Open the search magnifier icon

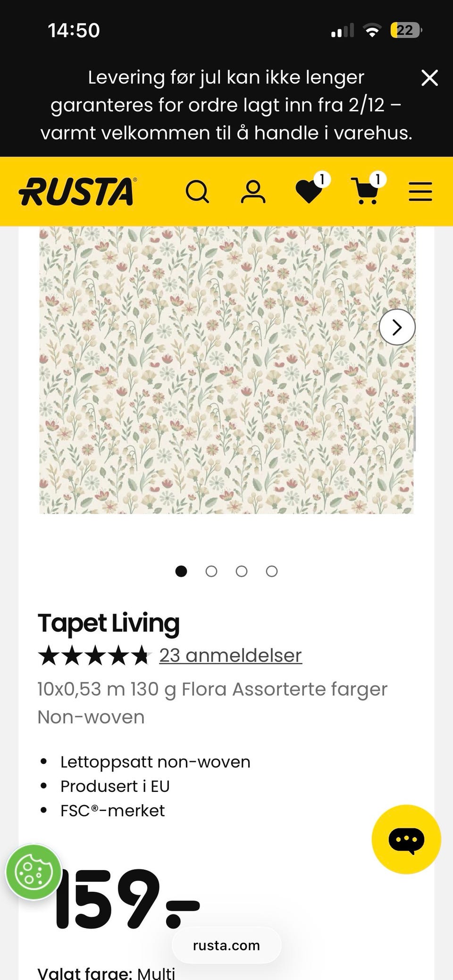pos(197,192)
